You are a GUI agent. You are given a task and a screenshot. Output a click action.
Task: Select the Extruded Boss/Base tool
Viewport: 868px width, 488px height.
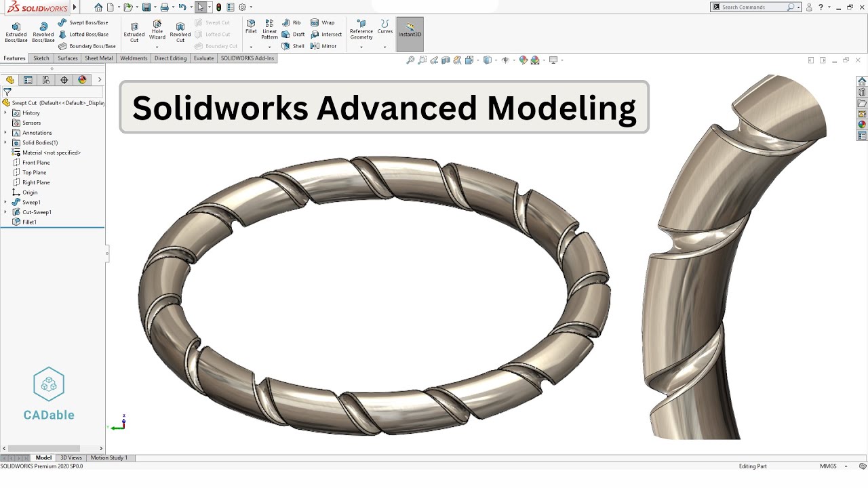tap(16, 32)
